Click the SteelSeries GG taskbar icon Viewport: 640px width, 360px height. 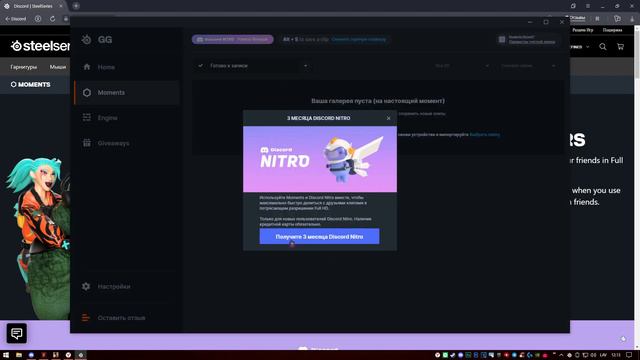click(x=80, y=355)
